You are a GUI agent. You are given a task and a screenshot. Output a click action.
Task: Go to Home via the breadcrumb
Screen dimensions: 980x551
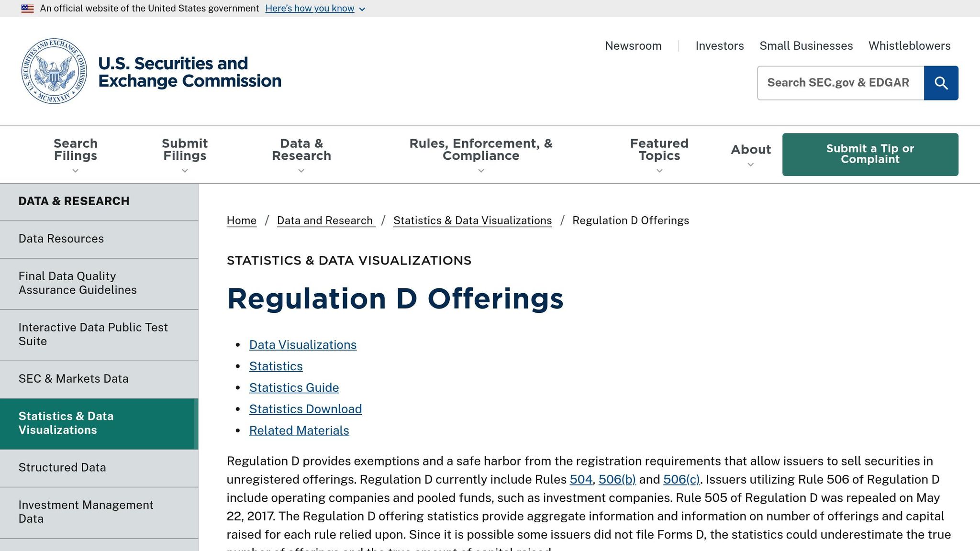tap(241, 220)
